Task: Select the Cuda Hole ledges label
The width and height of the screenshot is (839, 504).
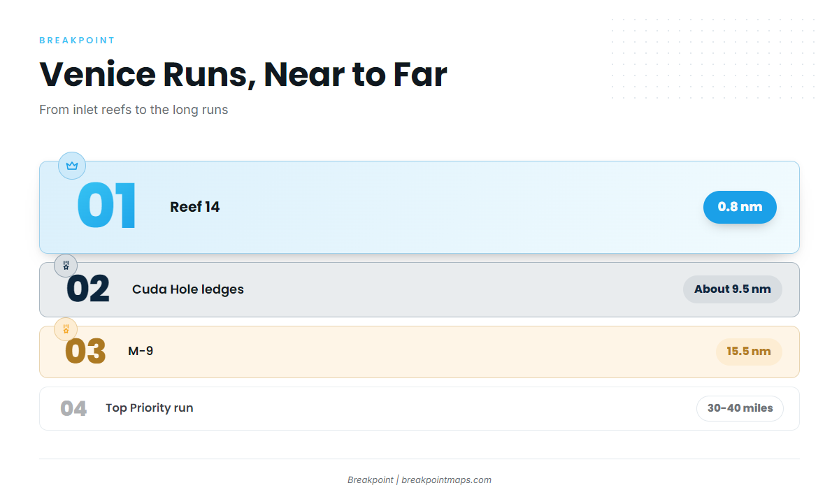Action: point(188,289)
